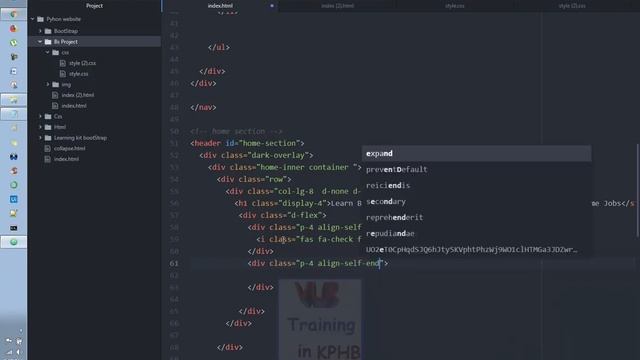The height and width of the screenshot is (360, 640).
Task: Click the speaker volume icon in system tray
Action: [x=18, y=352]
